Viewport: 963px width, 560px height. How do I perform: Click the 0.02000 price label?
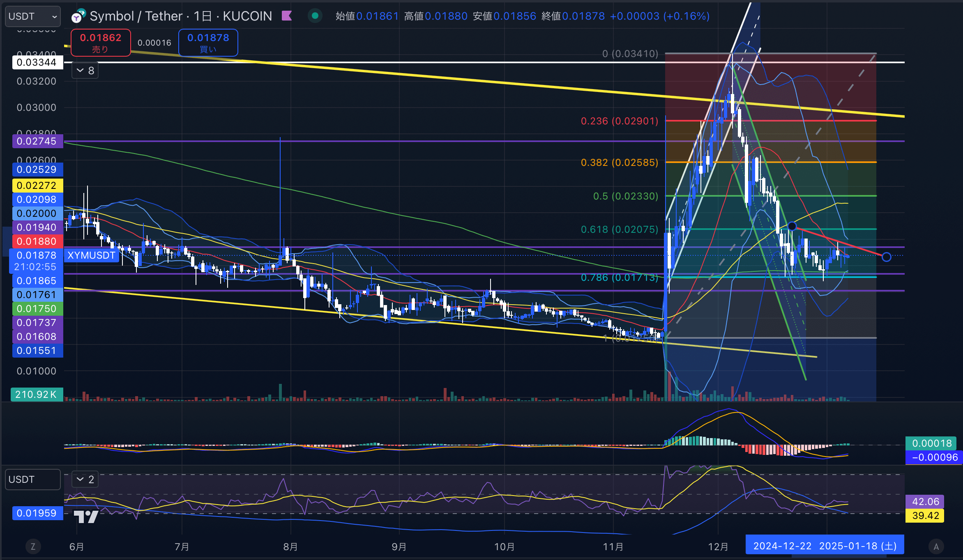click(37, 213)
